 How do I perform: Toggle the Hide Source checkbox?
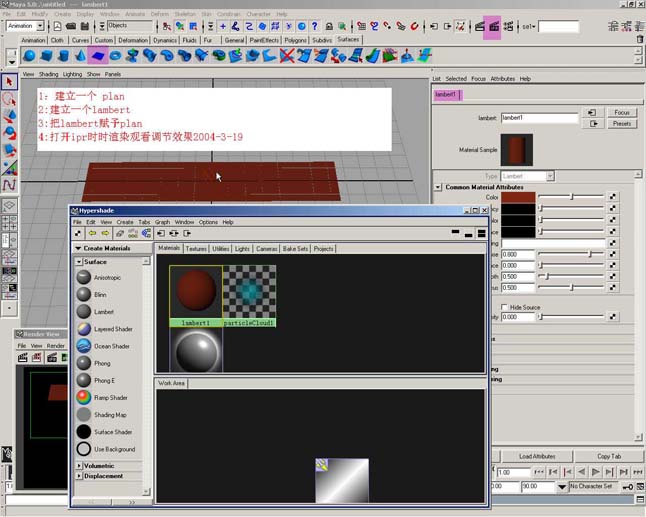(504, 307)
